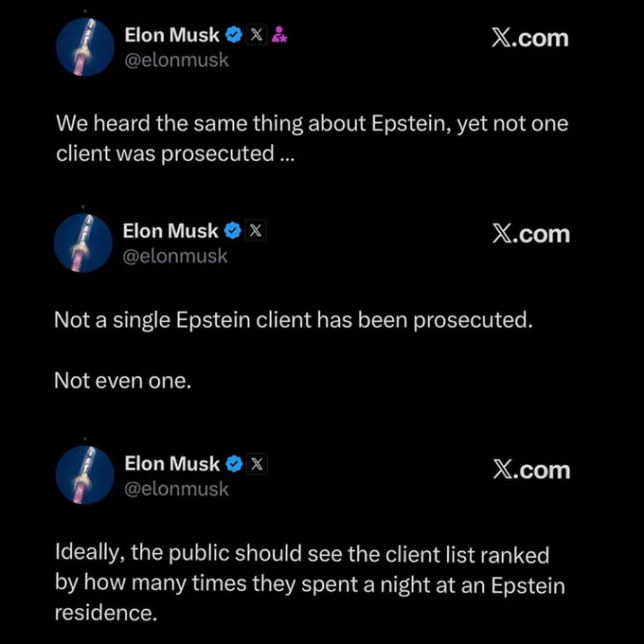Click the X.com logo beside the 'client list ranked' tweet
The height and width of the screenshot is (644, 644).
(531, 471)
